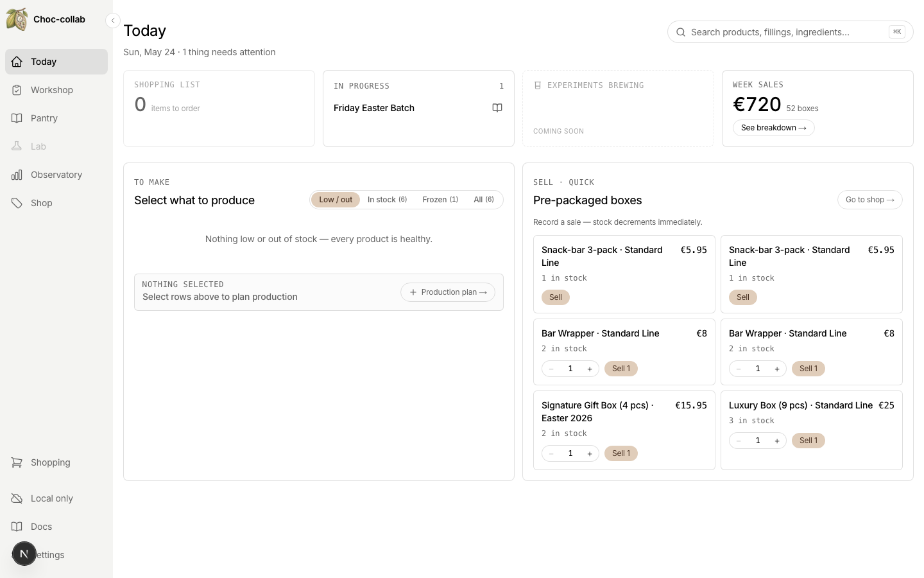Open the Shopping List summary card

219,109
